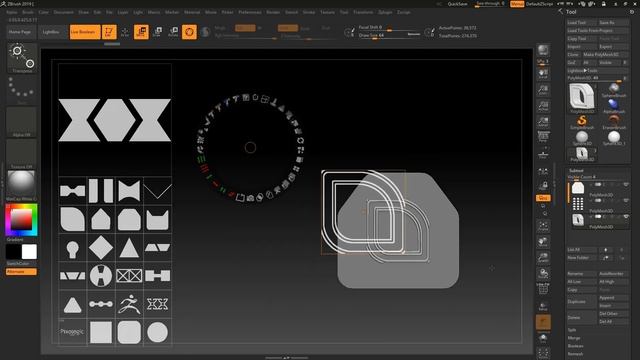Screen dimensions: 640x360
Task: Expand the Split section
Action: [572, 330]
